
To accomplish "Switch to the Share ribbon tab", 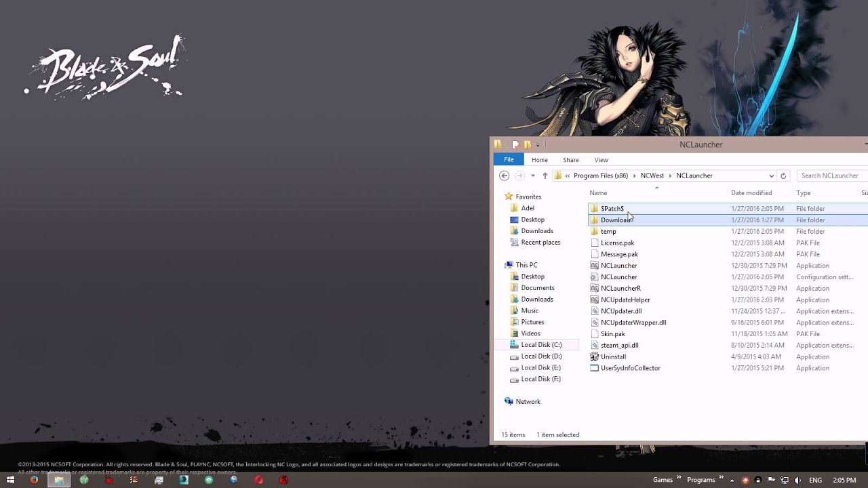I will pos(571,160).
